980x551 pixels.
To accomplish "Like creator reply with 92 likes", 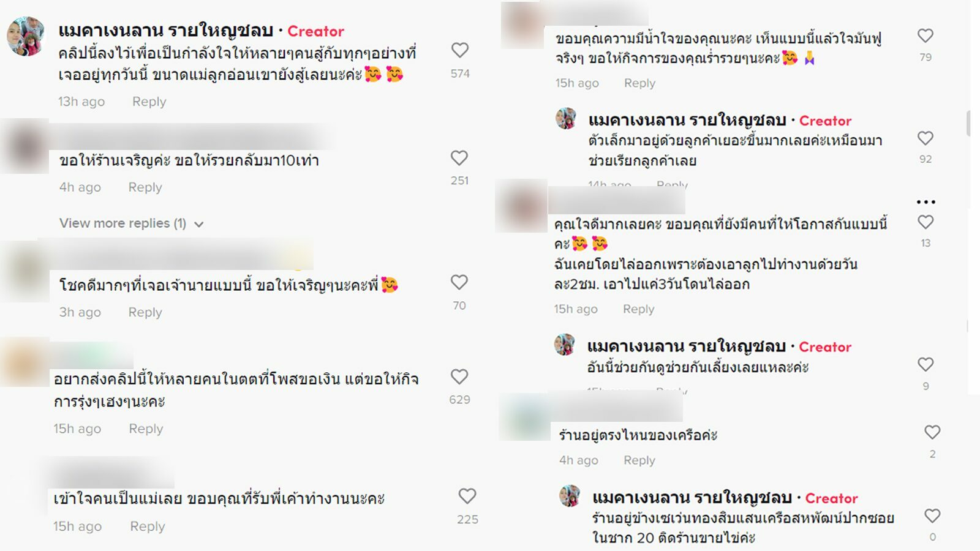I will click(925, 138).
